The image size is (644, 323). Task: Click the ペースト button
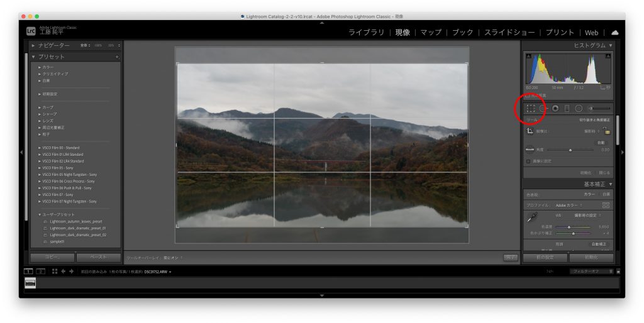click(x=99, y=258)
